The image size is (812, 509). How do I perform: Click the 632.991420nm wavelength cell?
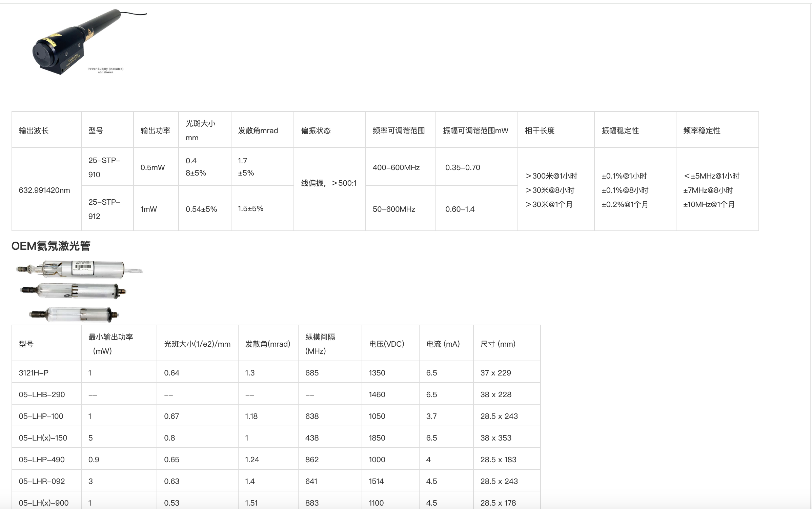44,190
